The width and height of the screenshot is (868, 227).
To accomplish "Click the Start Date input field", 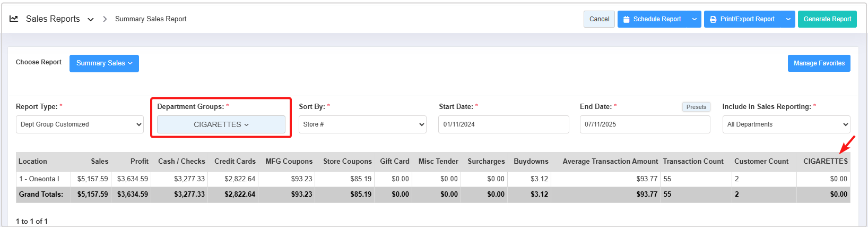I will point(504,124).
